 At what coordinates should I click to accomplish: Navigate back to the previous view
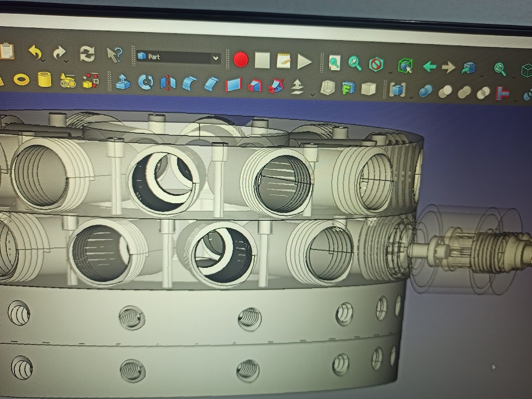[x=430, y=66]
